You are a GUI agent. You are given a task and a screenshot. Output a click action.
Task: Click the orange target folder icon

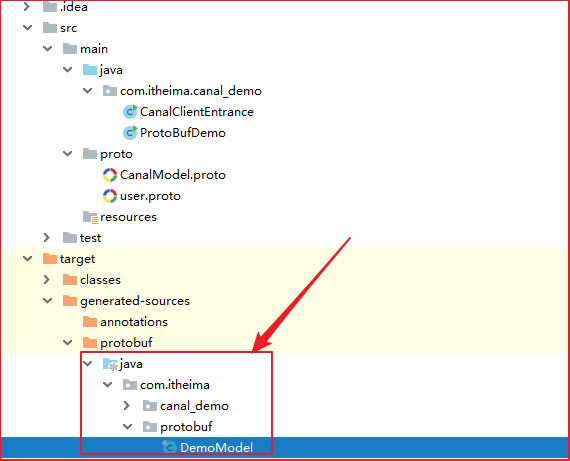[x=50, y=259]
